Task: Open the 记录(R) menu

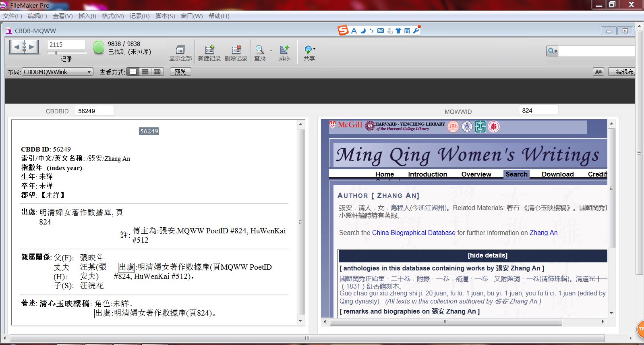Action: 139,16
